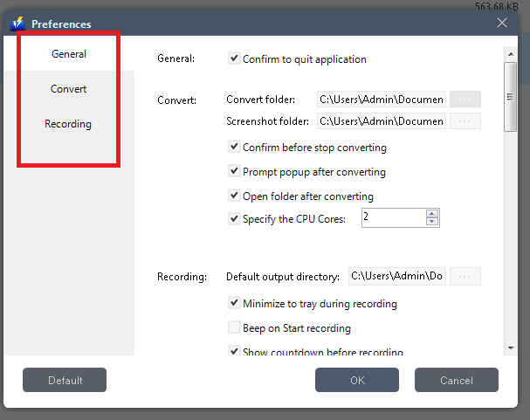Screen dimensions: 530x420
Task: Switch to the Convert preferences tab
Action: point(69,89)
